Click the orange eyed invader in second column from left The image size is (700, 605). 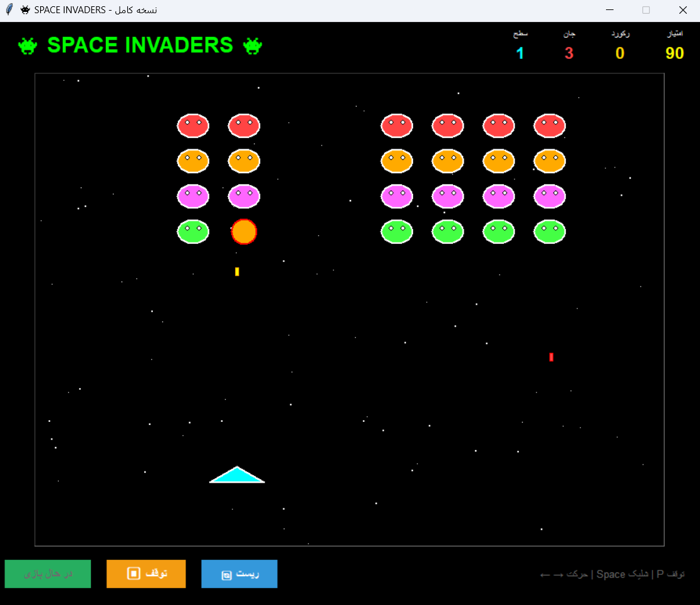point(244,160)
